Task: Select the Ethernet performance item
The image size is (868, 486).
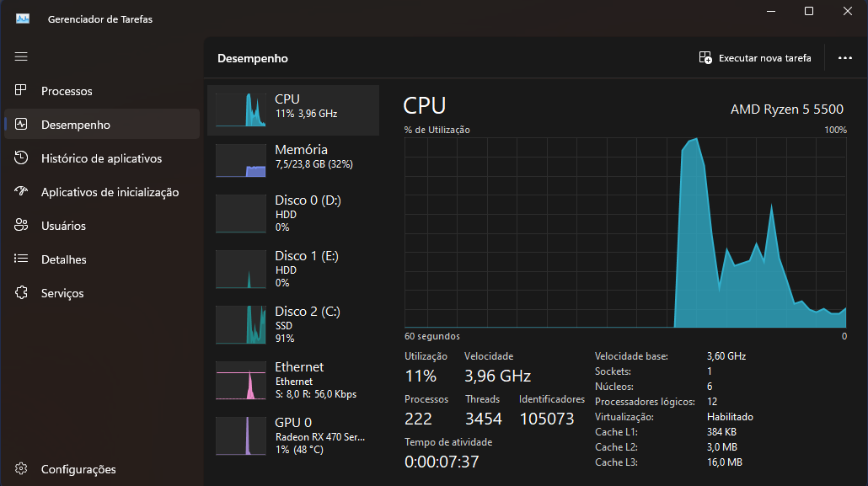Action: tap(293, 380)
